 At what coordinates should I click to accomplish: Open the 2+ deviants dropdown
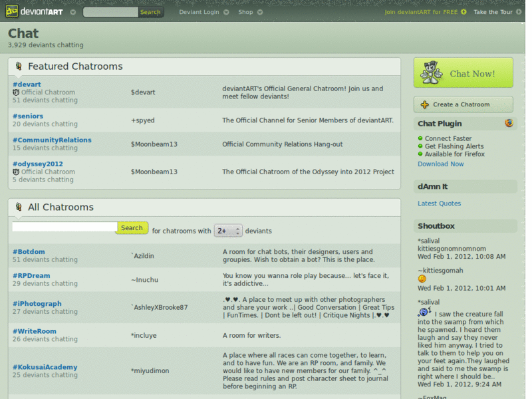pyautogui.click(x=228, y=231)
